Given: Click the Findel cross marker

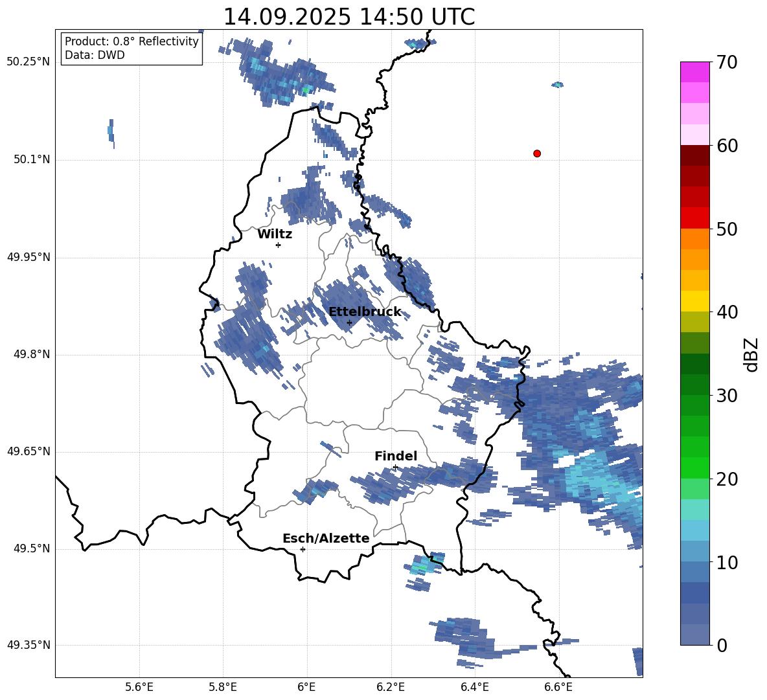Looking at the screenshot, I should tap(395, 468).
